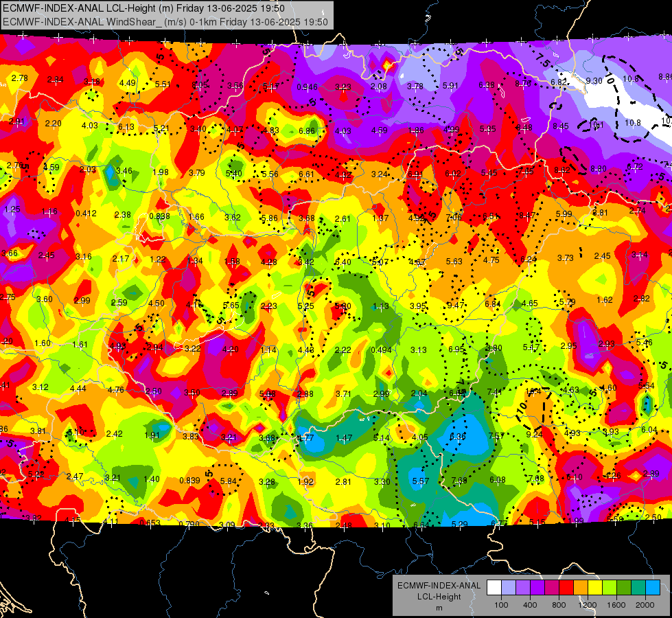Select the bright blue legend swatch
The width and height of the screenshot is (672, 618).
[x=653, y=588]
